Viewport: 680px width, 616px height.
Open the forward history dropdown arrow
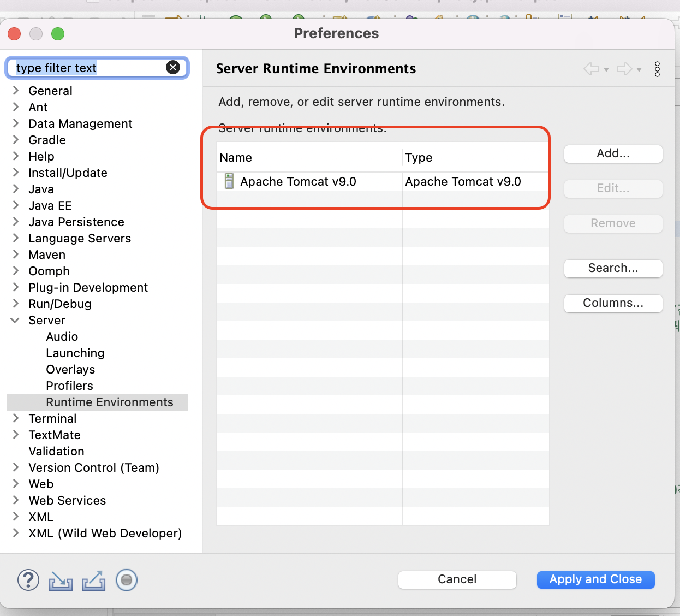(639, 70)
